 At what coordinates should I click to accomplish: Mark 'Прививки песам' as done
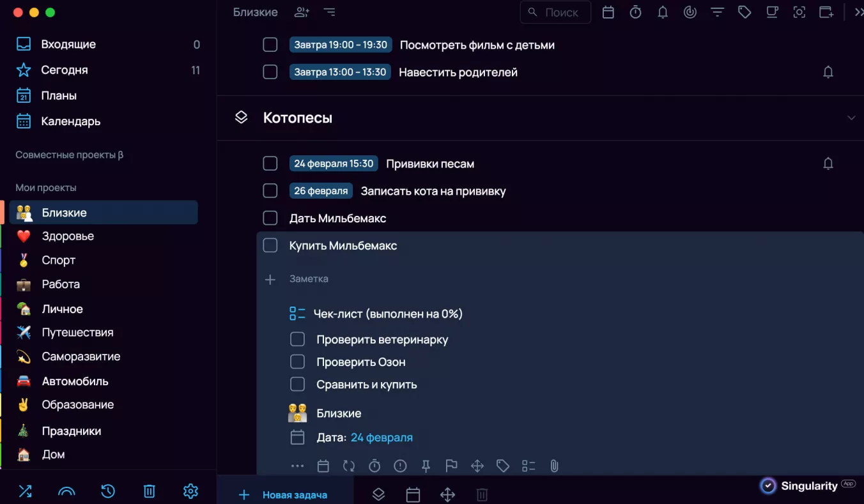270,164
